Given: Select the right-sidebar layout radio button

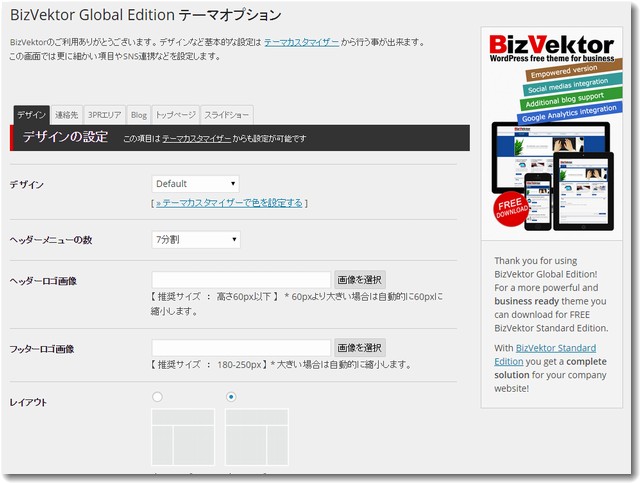Looking at the screenshot, I should pyautogui.click(x=231, y=397).
